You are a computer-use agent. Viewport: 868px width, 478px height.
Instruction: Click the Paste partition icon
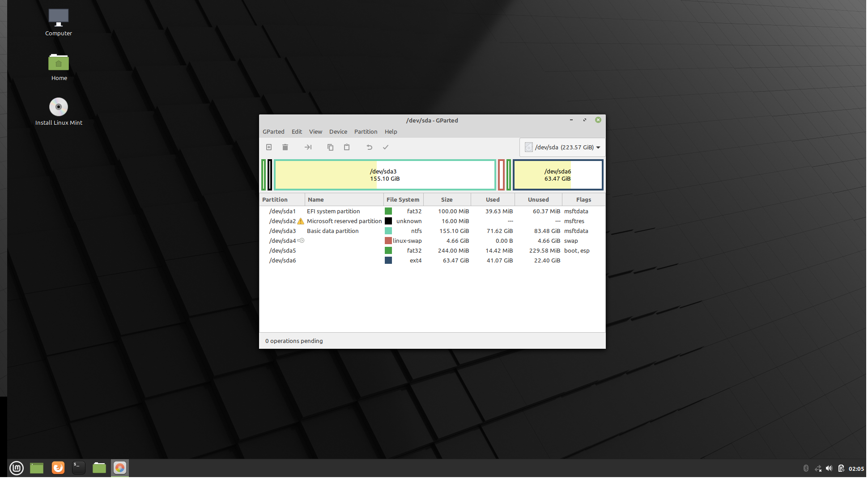pyautogui.click(x=347, y=147)
